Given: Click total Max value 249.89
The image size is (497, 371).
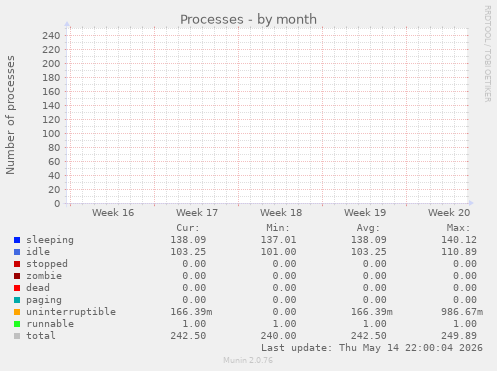Looking at the screenshot, I should 459,336.
